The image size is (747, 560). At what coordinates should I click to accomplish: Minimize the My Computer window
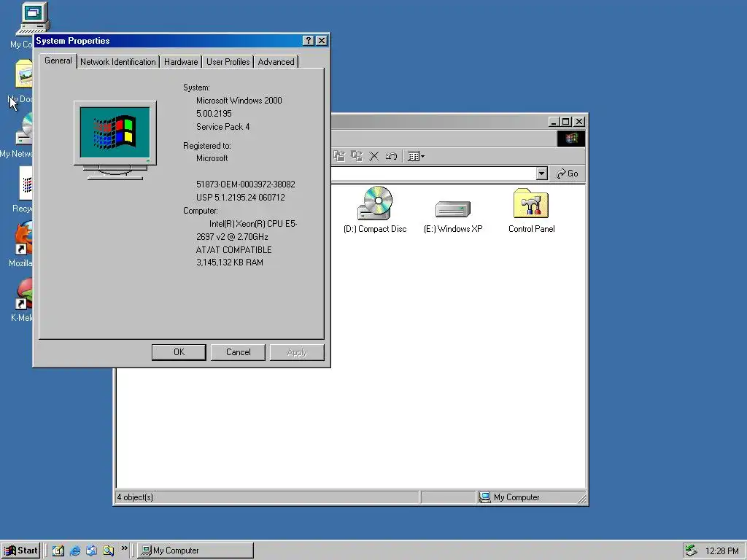tap(553, 122)
